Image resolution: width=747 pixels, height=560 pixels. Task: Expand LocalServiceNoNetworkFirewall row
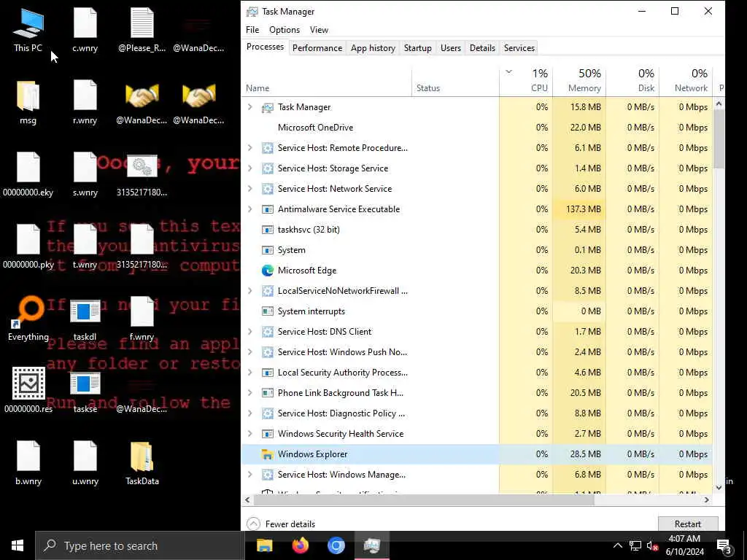[x=250, y=290]
